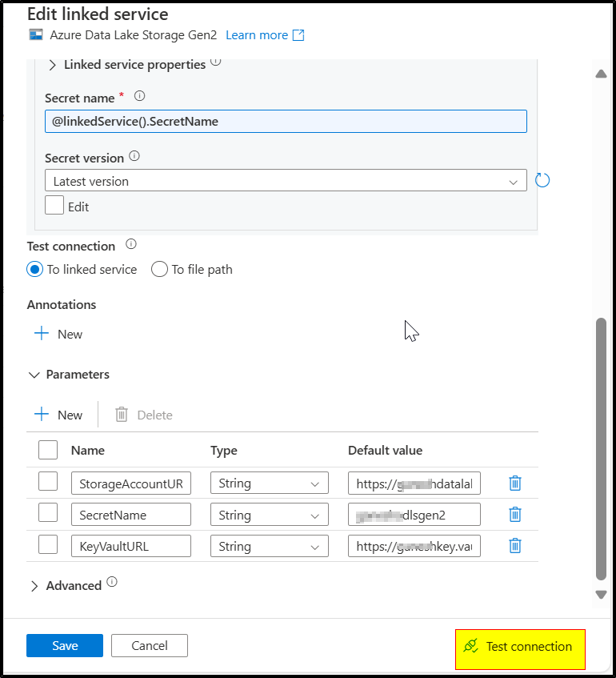Screen dimensions: 616x678
Task: Click inside the Secret name input field
Action: pyautogui.click(x=286, y=121)
